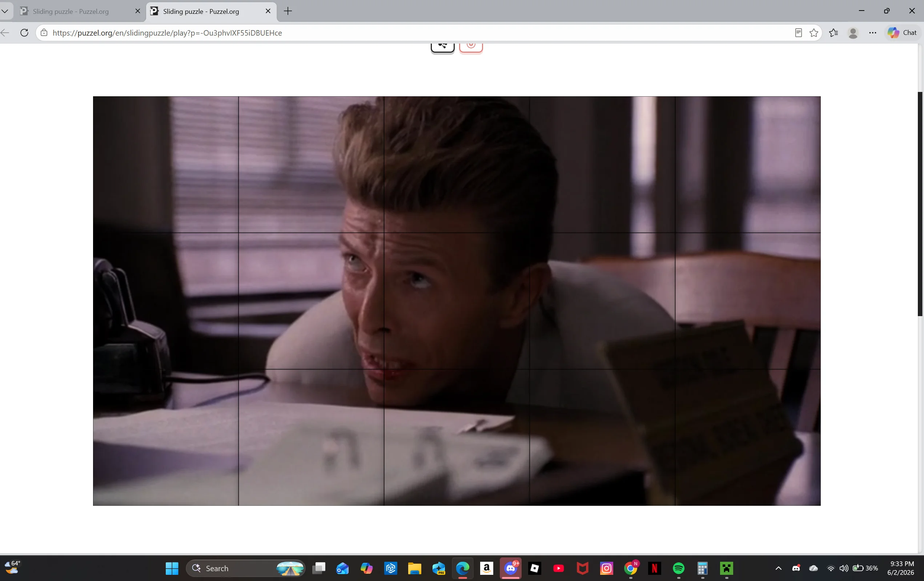Screen dimensions: 924x581
Task: Open the clock showing 9:33 PM
Action: pos(901,568)
